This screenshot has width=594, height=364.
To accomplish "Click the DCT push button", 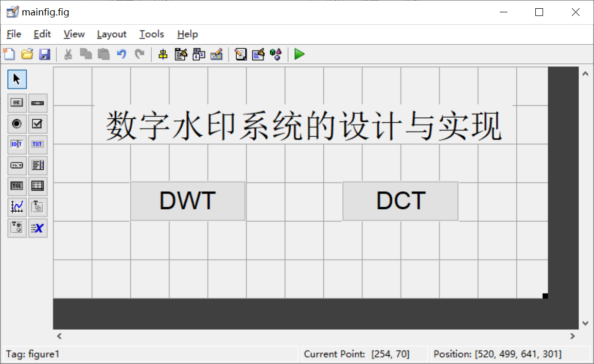I will (x=400, y=201).
